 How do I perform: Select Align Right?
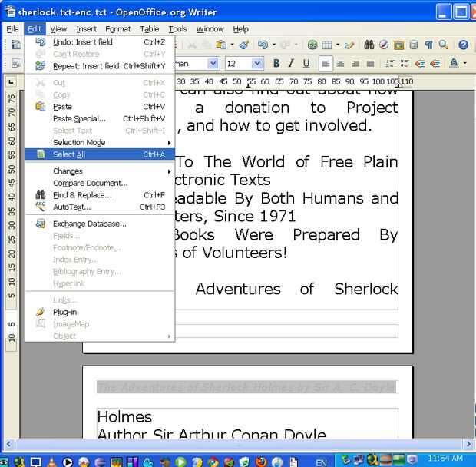(x=355, y=64)
